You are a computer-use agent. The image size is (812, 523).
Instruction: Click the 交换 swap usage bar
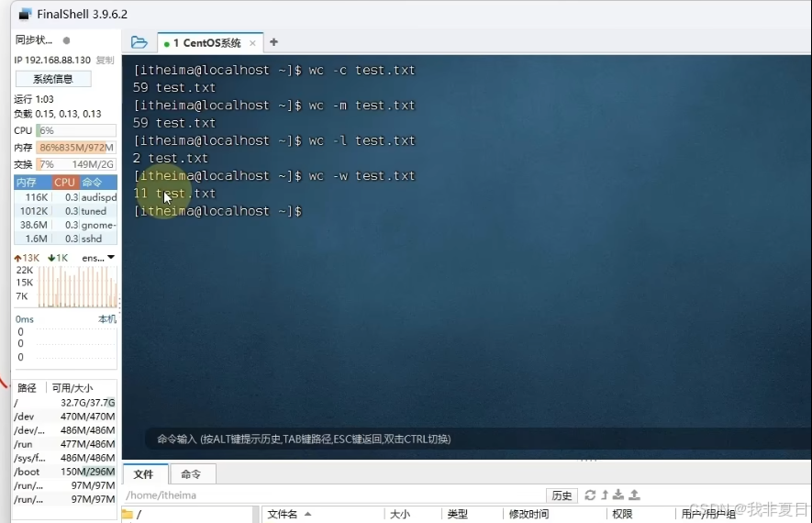[76, 164]
